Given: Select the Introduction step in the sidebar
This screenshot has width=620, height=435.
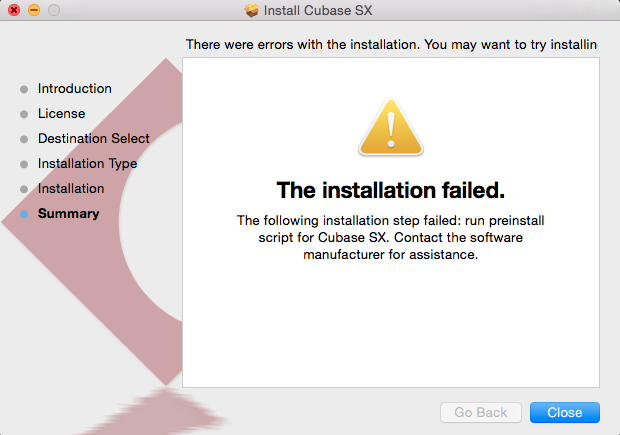Looking at the screenshot, I should click(75, 89).
